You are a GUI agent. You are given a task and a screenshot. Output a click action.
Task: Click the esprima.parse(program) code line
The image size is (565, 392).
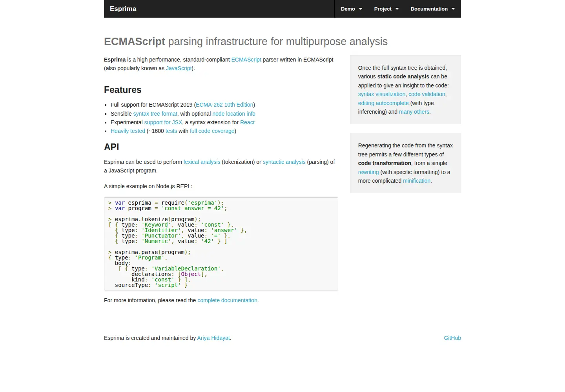pos(149,252)
